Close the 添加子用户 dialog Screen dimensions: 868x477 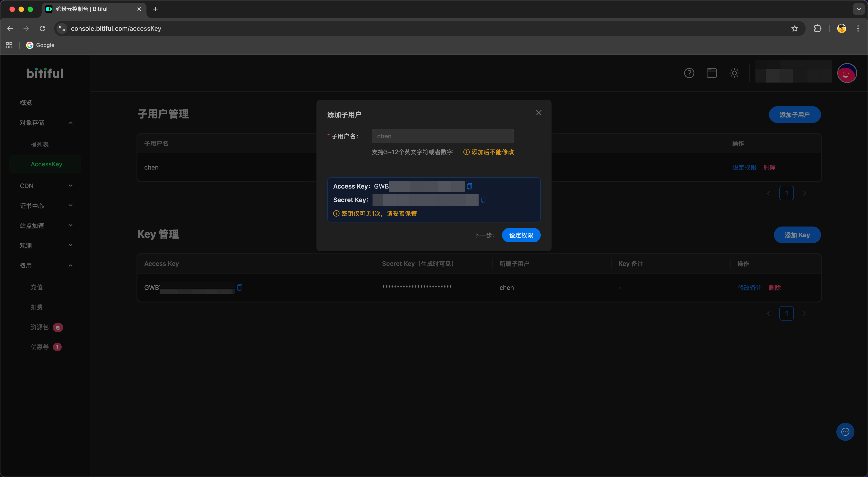tap(539, 113)
